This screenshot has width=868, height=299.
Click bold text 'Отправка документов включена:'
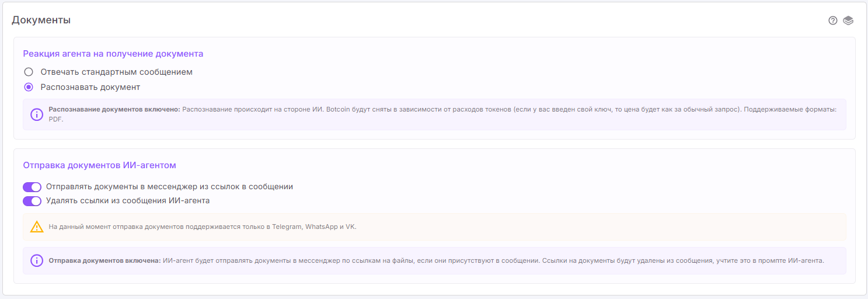tap(104, 260)
